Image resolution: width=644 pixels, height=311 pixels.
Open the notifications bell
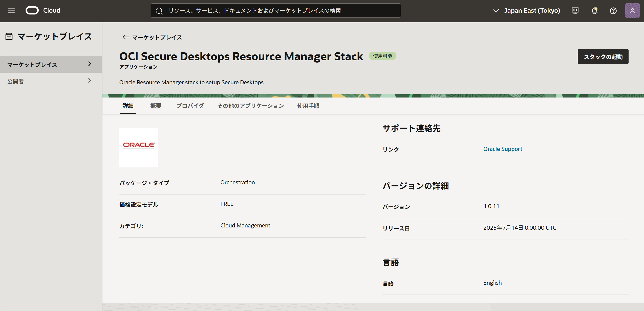(x=594, y=10)
